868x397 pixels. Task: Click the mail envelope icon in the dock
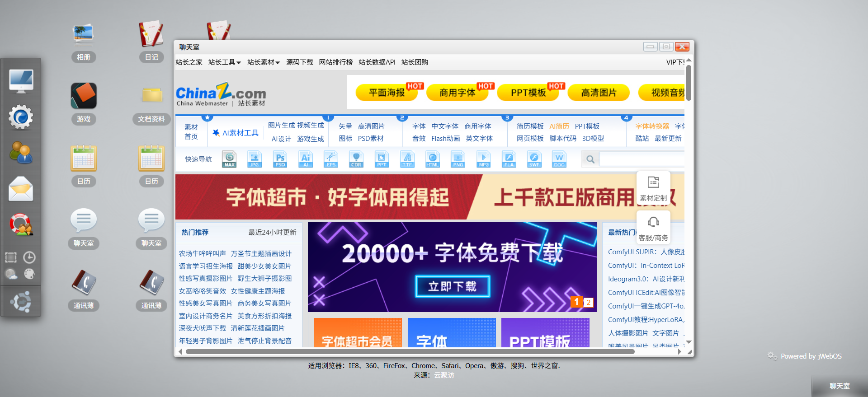[x=21, y=188]
